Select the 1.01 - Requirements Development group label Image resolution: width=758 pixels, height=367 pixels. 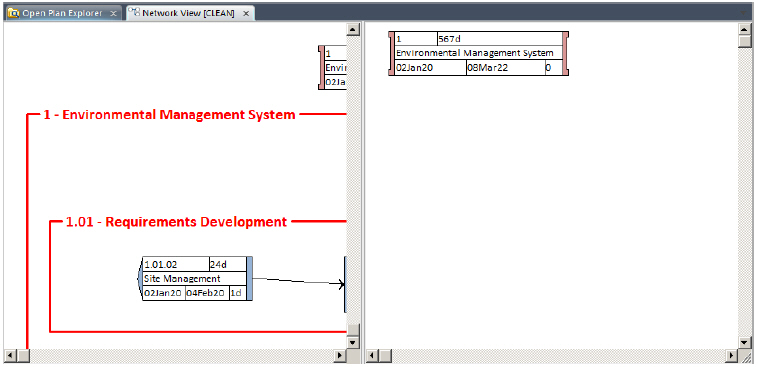pos(176,222)
